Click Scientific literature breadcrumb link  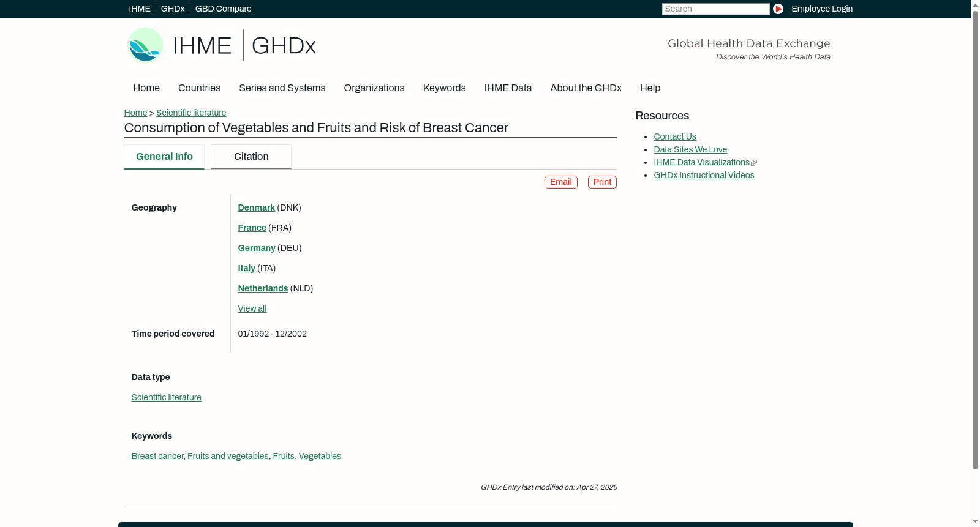(191, 113)
